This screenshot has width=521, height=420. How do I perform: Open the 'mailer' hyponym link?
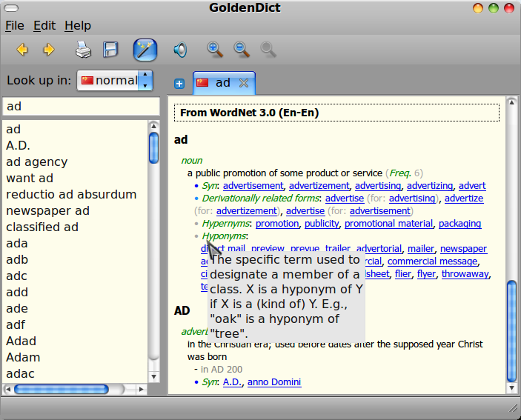pyautogui.click(x=421, y=249)
